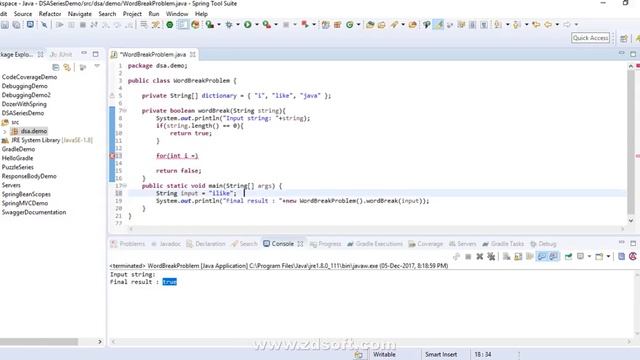Image resolution: width=640 pixels, height=360 pixels.
Task: Select the SwaggerDocumentation project
Action: point(34,212)
